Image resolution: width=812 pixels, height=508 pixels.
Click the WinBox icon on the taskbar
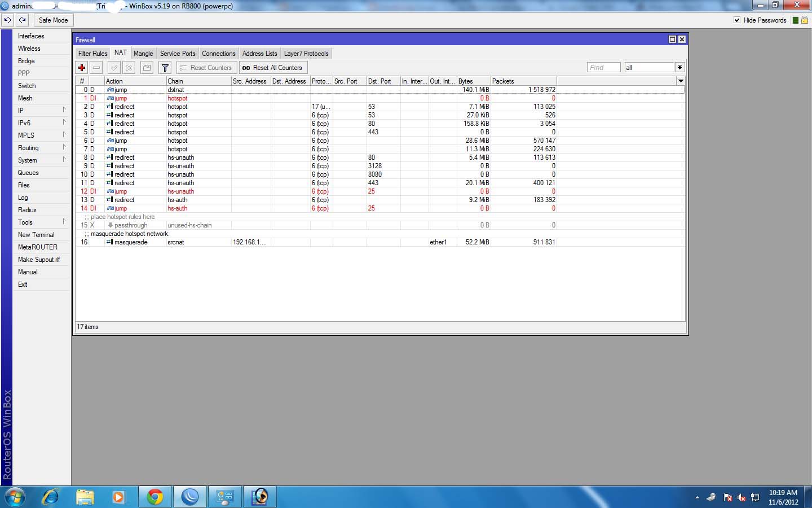(189, 497)
